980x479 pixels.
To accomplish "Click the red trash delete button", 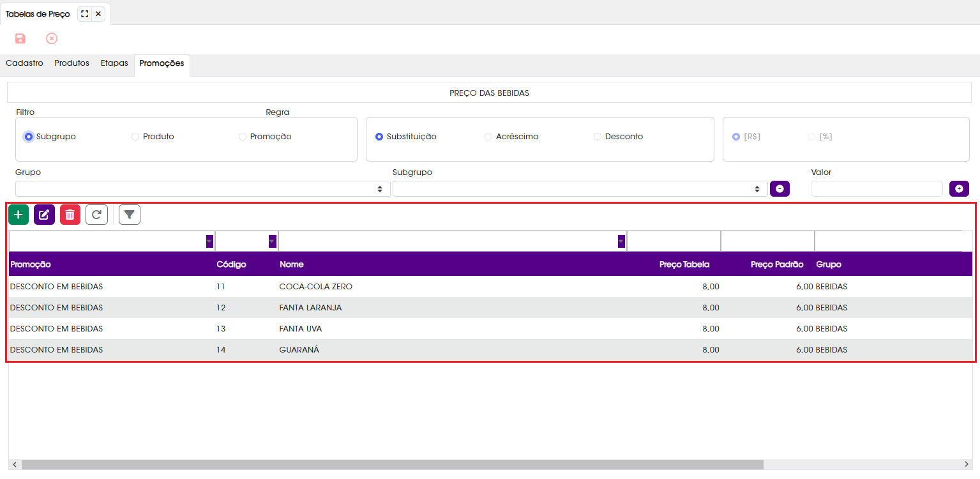I will (x=70, y=215).
